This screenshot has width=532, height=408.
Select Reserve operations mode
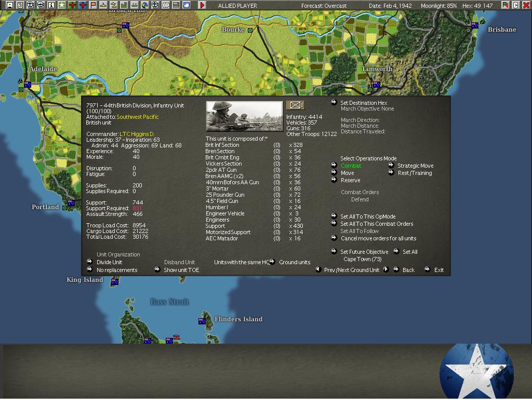coord(351,180)
